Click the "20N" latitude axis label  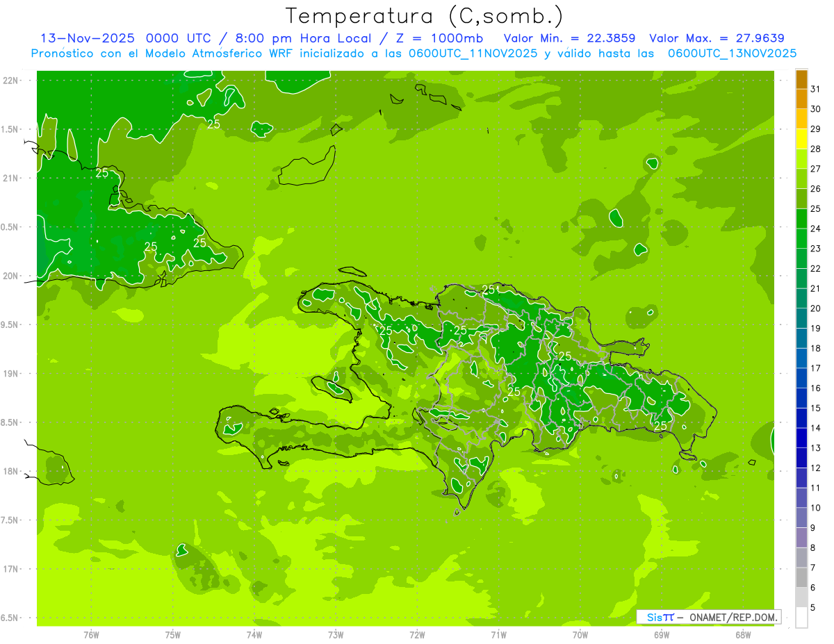pos(10,276)
